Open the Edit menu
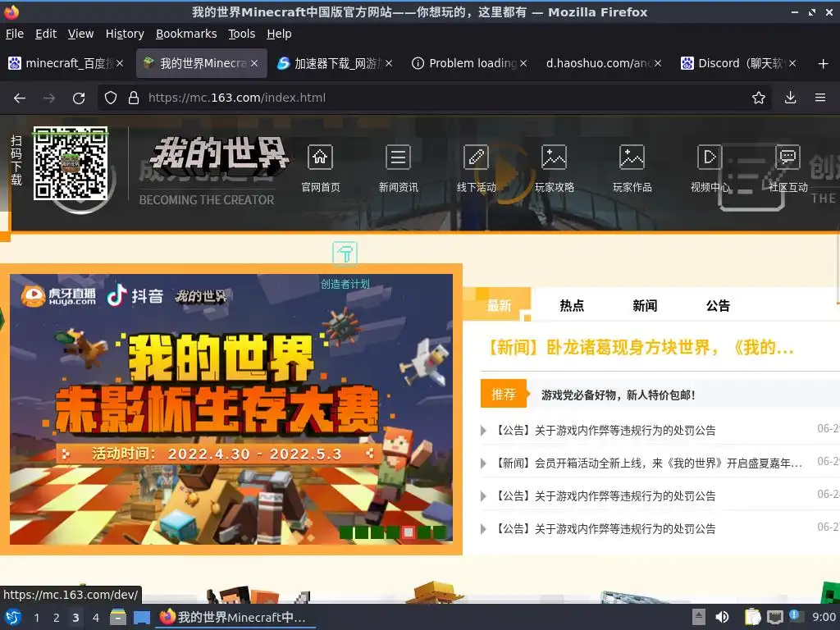This screenshot has width=840, height=630. [46, 34]
